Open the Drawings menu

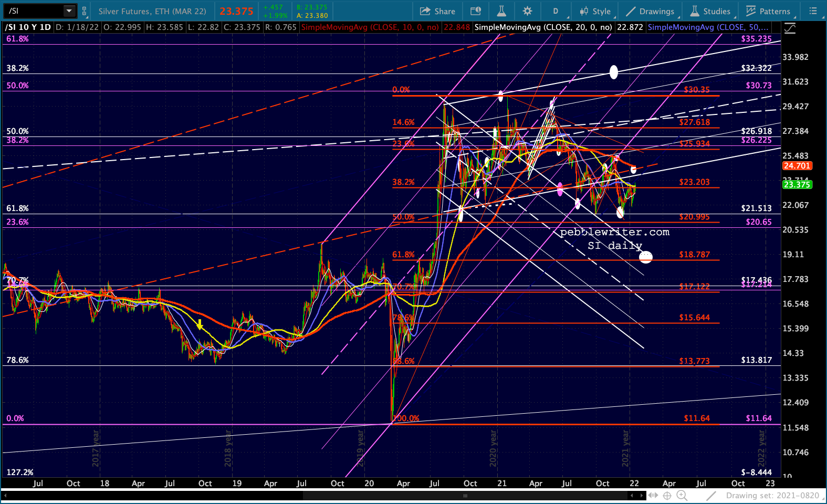pos(650,11)
